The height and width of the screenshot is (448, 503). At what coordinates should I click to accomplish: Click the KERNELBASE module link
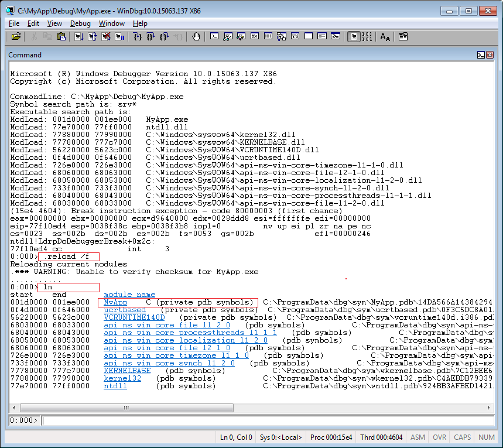[x=127, y=371]
